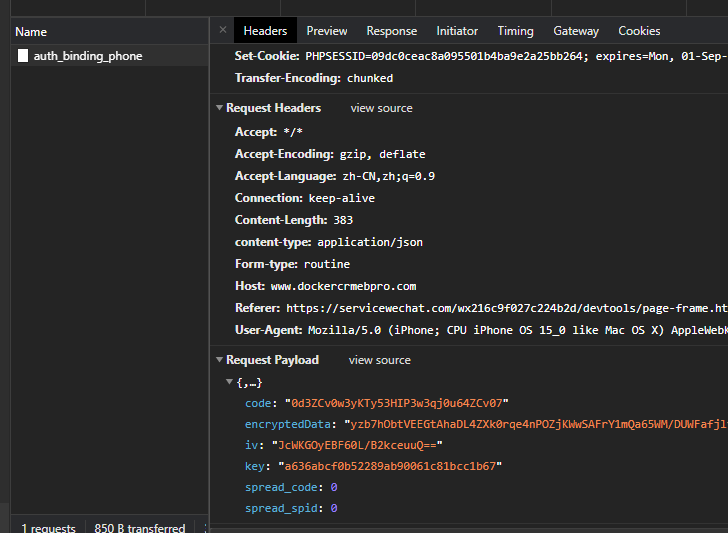
Task: Collapse the Request Payload section
Action: pos(220,360)
